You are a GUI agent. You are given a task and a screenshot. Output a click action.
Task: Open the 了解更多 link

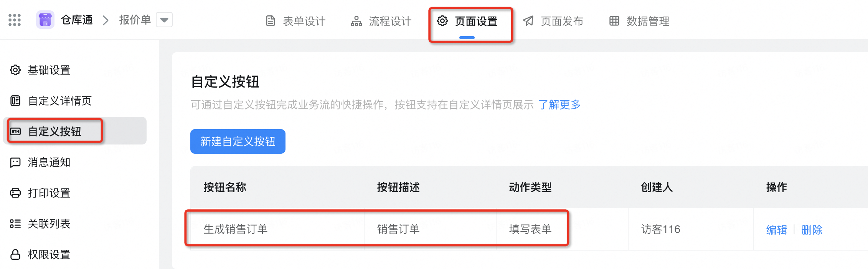[x=559, y=105]
